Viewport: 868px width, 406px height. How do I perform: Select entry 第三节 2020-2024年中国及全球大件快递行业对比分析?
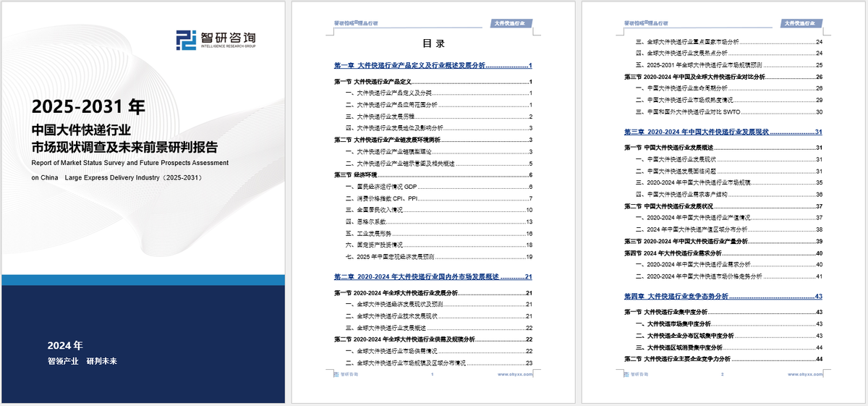tap(723, 77)
